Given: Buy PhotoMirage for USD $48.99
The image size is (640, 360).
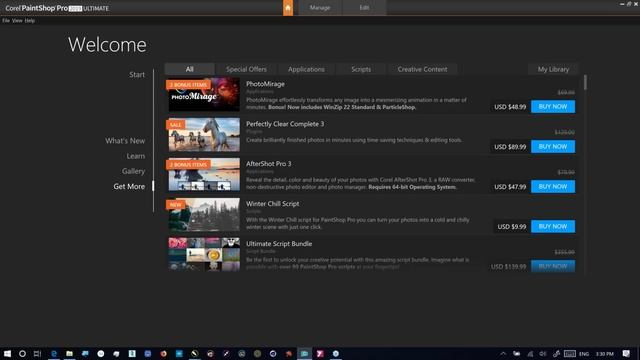Looking at the screenshot, I should [x=553, y=107].
